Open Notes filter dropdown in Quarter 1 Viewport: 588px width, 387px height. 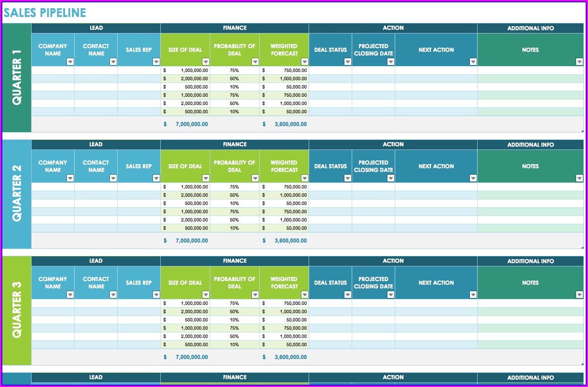pyautogui.click(x=579, y=62)
